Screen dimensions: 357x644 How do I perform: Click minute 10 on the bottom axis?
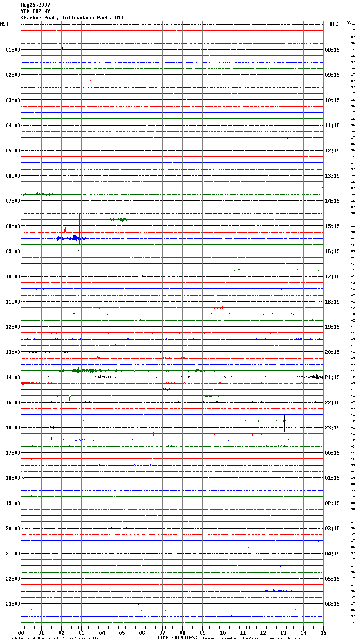click(223, 633)
